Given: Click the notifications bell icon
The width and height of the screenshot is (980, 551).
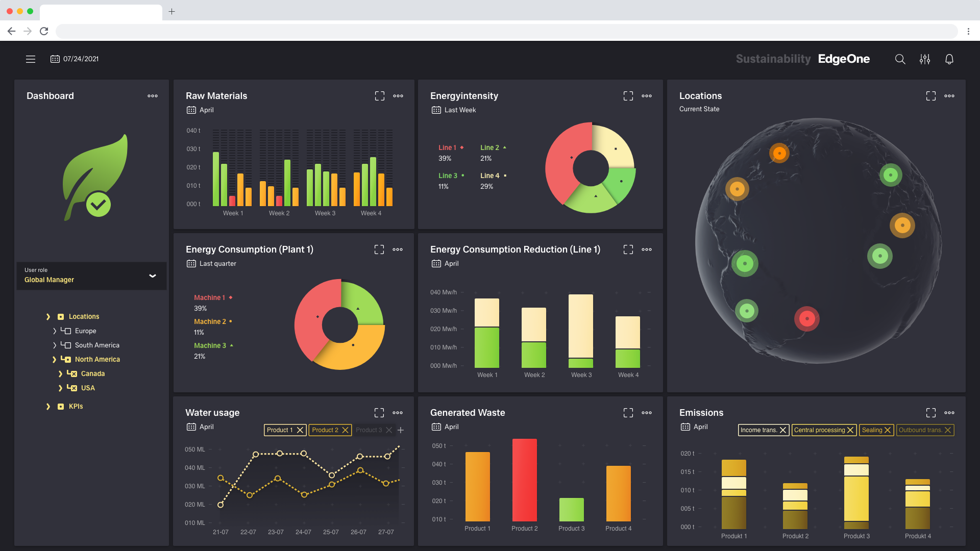Looking at the screenshot, I should (949, 59).
